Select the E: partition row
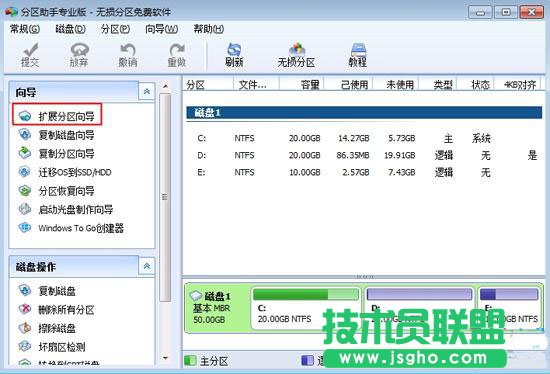Screen dimensions: 550x374 point(364,172)
